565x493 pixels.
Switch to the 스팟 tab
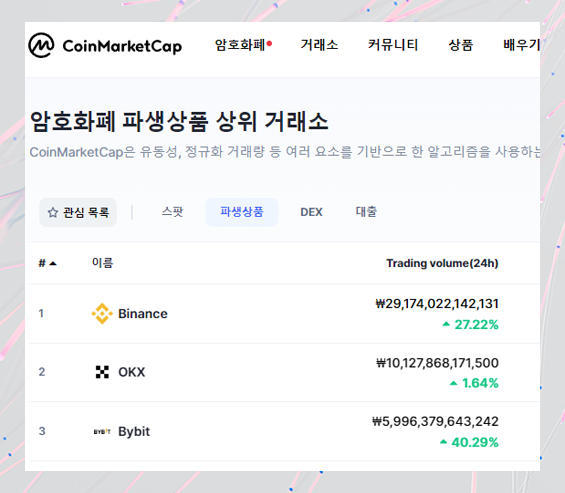[172, 212]
